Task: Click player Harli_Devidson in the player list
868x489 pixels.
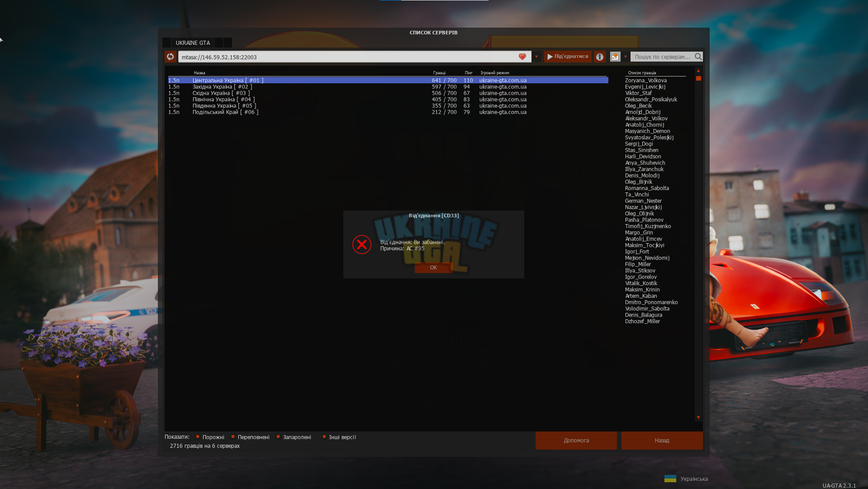Action: 643,156
